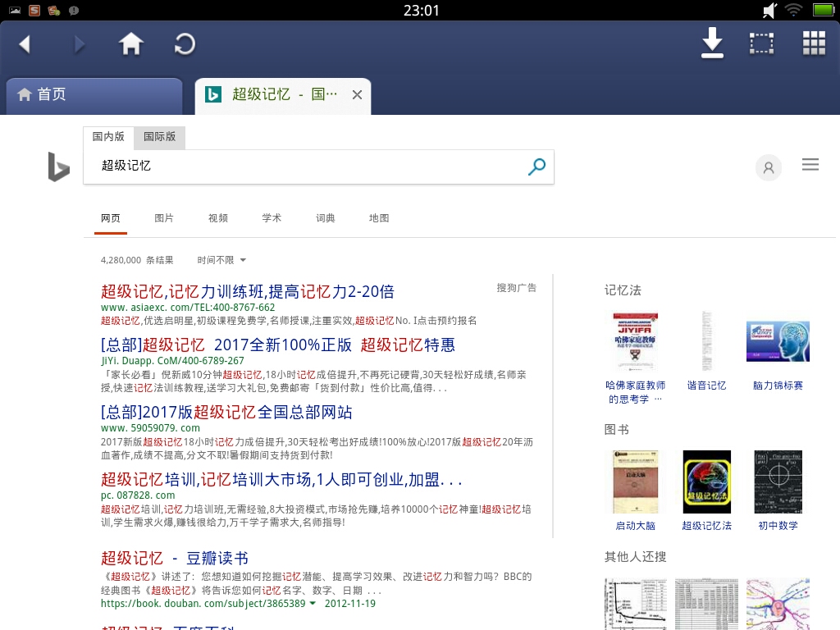Select the screenshot region capture icon
The width and height of the screenshot is (840, 630).
(761, 43)
